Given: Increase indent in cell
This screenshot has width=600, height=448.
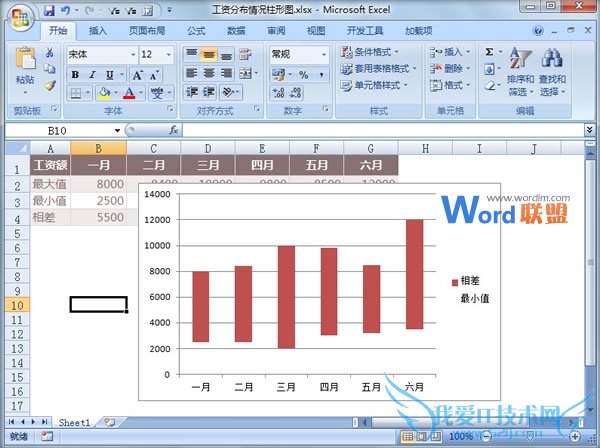Looking at the screenshot, I should 209,92.
